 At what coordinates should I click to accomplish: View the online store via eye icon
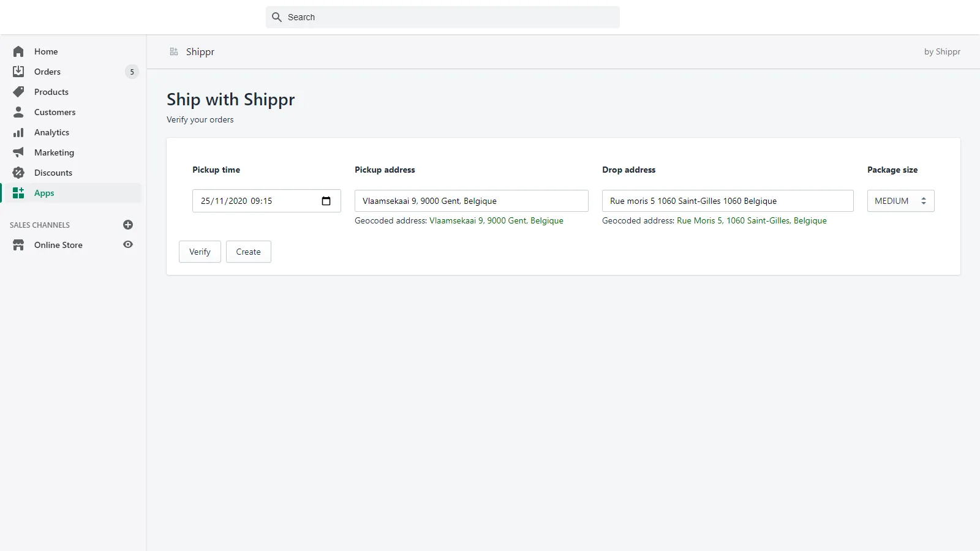coord(128,244)
